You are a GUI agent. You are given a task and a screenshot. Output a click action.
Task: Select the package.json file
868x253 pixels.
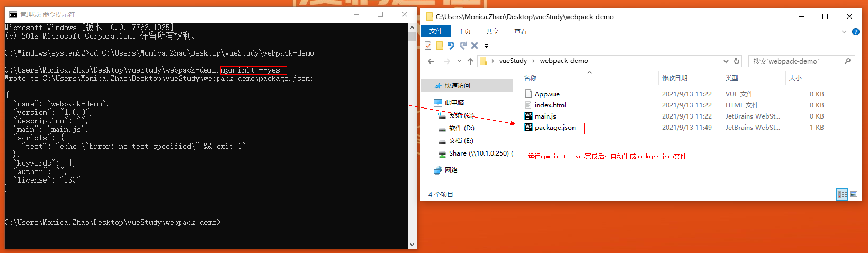(555, 128)
